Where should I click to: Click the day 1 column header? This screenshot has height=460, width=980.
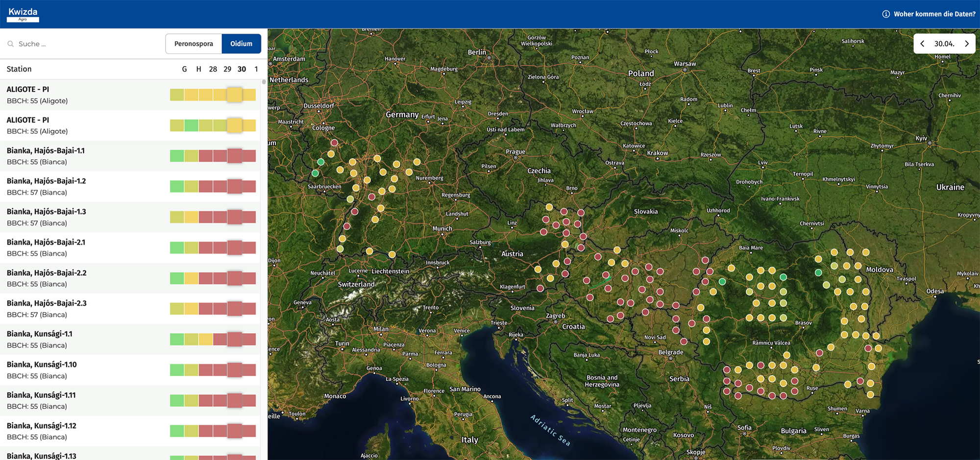[256, 69]
